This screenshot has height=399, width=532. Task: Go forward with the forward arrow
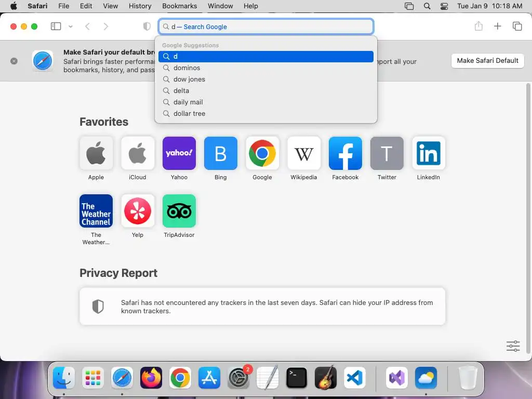click(x=105, y=26)
